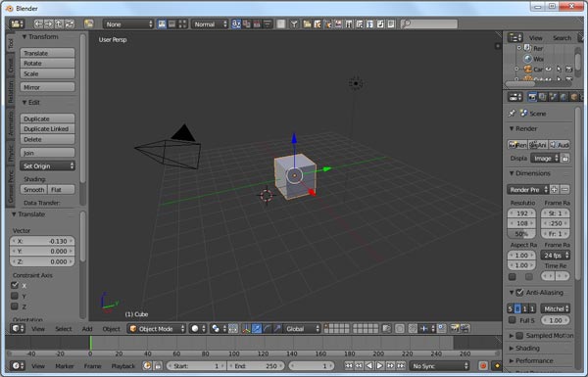The image size is (588, 377).
Task: Remove the render preset
Action: (x=564, y=189)
